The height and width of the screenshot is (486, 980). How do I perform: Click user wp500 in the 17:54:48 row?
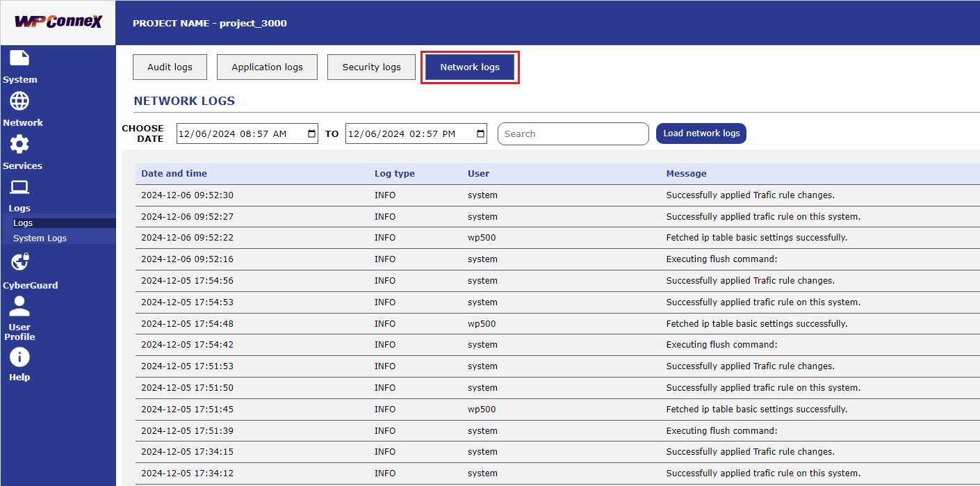[482, 324]
